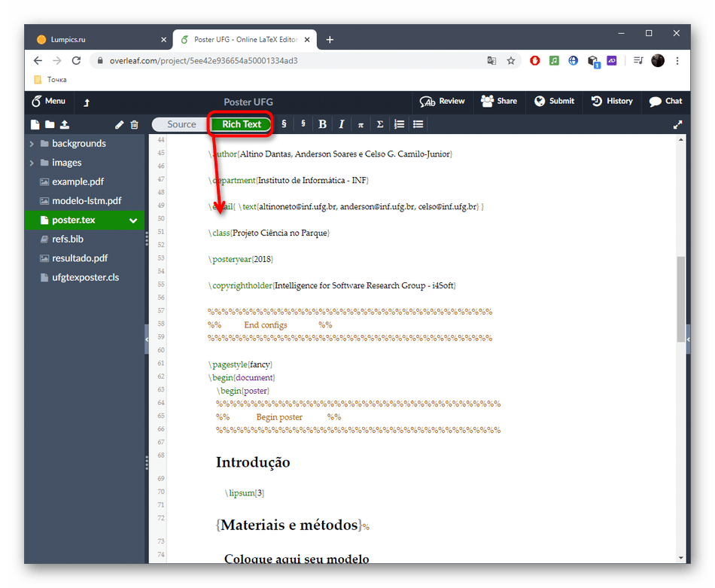Select the Rich Text mode toggle

tap(241, 124)
